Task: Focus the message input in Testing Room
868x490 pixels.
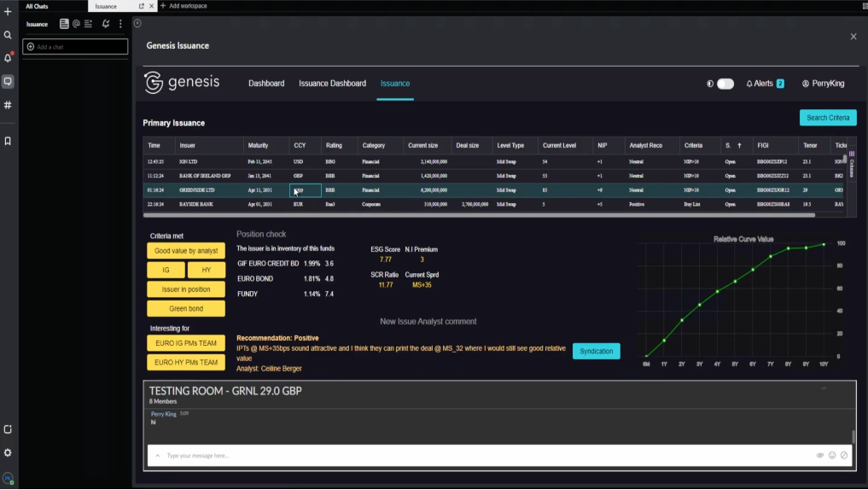Action: point(487,456)
